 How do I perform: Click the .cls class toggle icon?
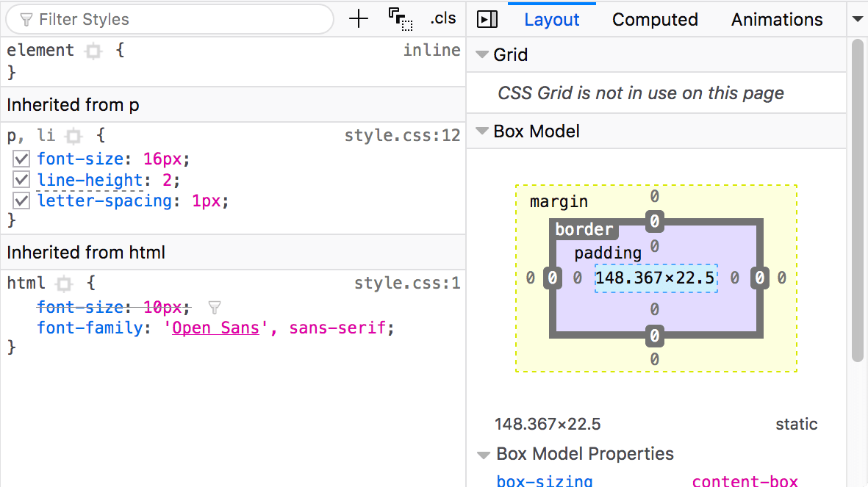click(443, 19)
